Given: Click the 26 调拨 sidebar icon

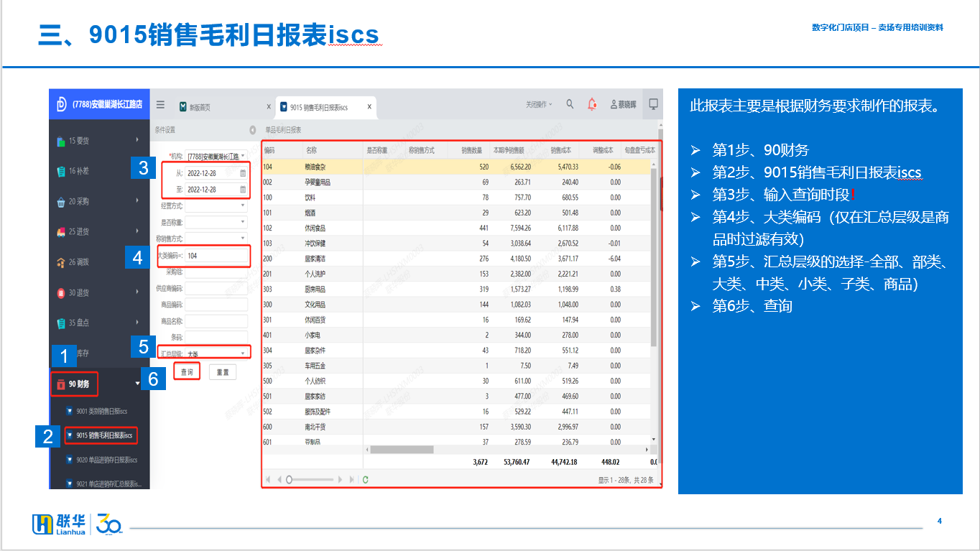Looking at the screenshot, I should (61, 262).
